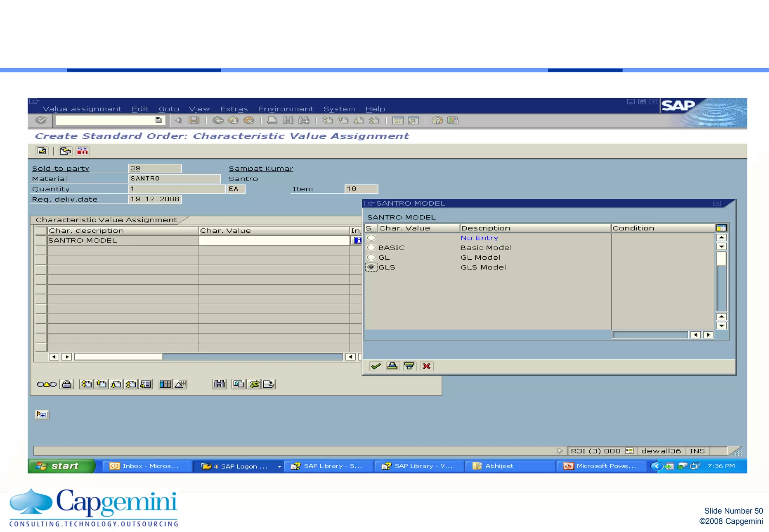Click the table configuration icon in popup header

[721, 228]
